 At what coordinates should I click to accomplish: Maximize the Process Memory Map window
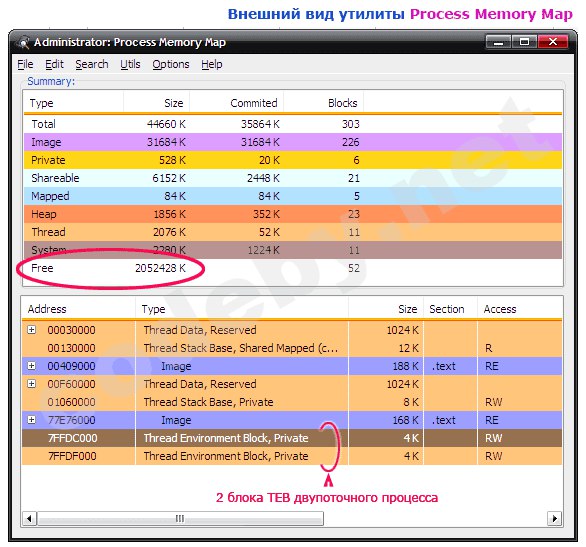(524, 42)
